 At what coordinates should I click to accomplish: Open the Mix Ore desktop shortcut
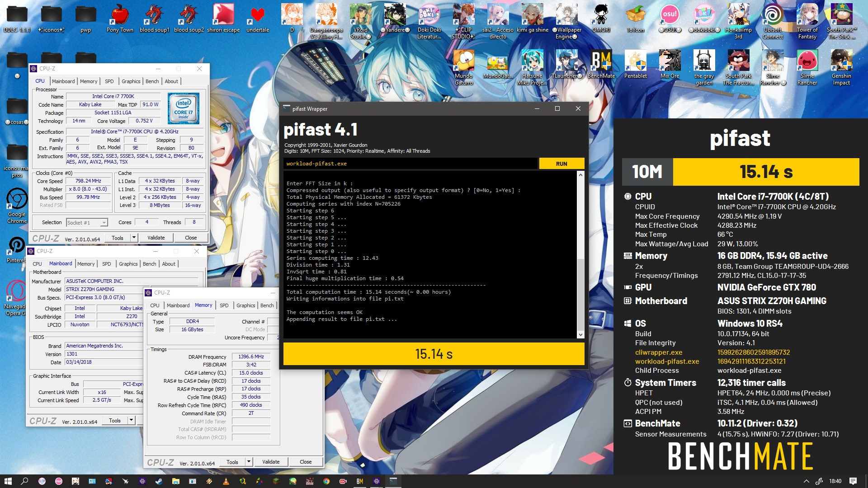670,64
